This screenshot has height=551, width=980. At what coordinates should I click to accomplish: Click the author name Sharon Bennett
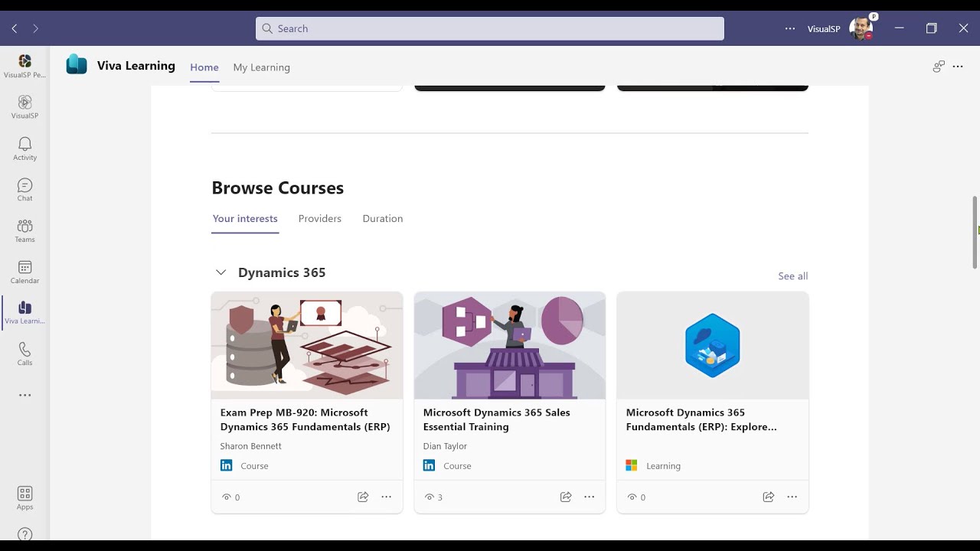tap(251, 446)
